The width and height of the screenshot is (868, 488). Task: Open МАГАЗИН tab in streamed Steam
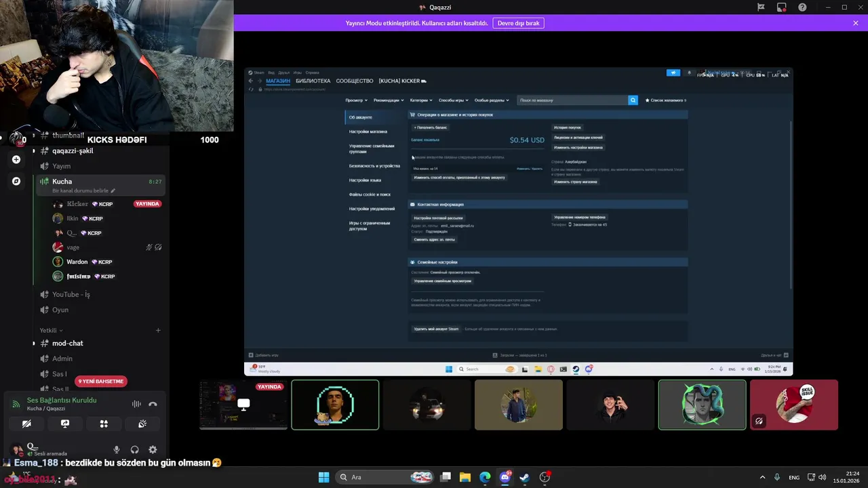pos(278,81)
